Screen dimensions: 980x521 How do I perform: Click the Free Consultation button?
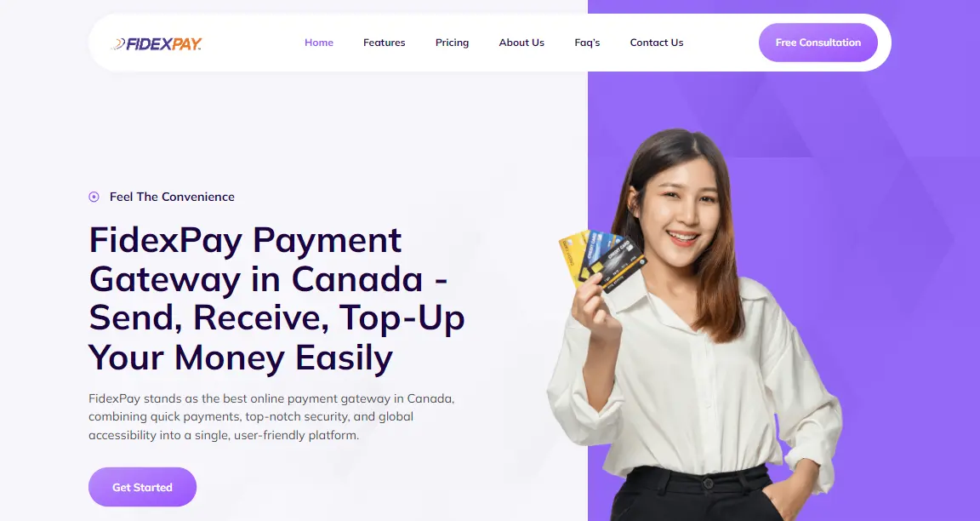(x=818, y=43)
